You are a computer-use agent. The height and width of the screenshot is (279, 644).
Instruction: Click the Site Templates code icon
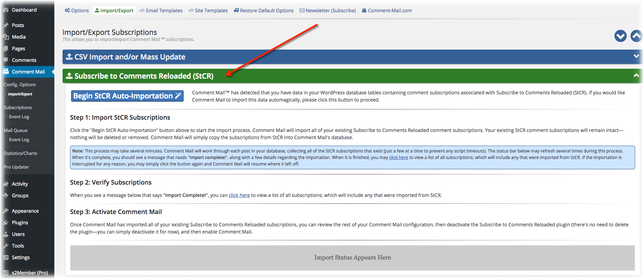click(x=191, y=11)
